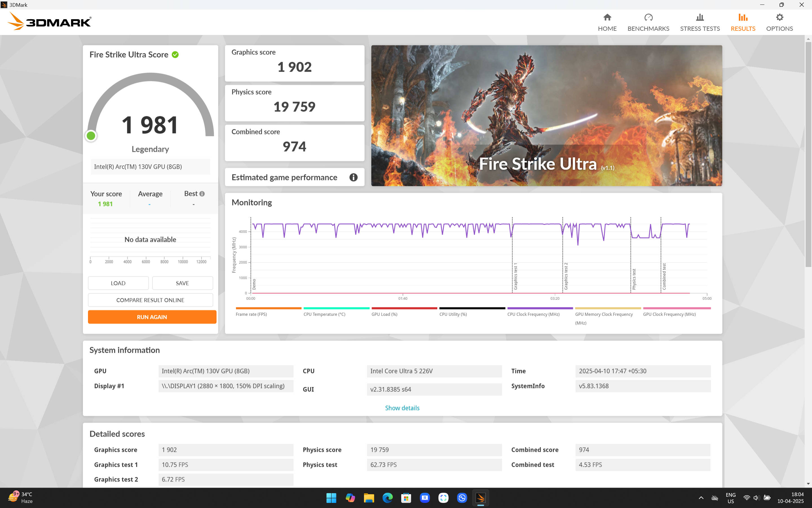Image resolution: width=812 pixels, height=508 pixels.
Task: Click RUN AGAIN button
Action: [x=152, y=317]
